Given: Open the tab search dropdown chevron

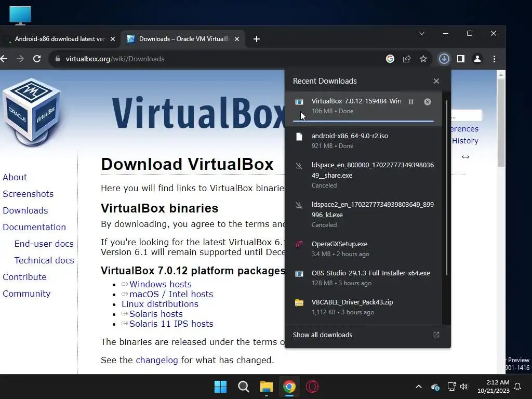Looking at the screenshot, I should [x=422, y=33].
